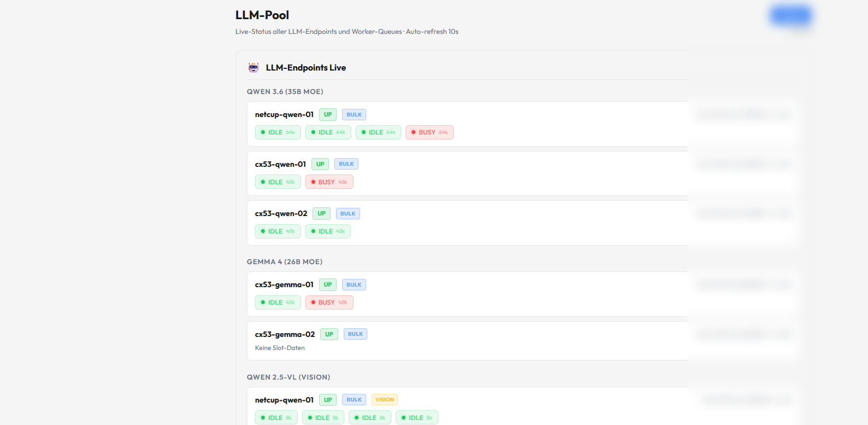Click the UP badge of cx53-gemma-01

328,285
